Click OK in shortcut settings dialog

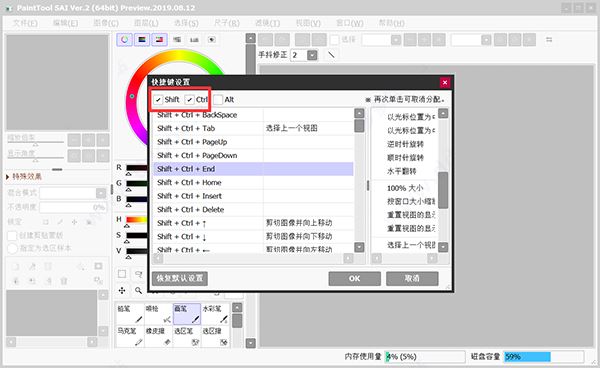(354, 278)
